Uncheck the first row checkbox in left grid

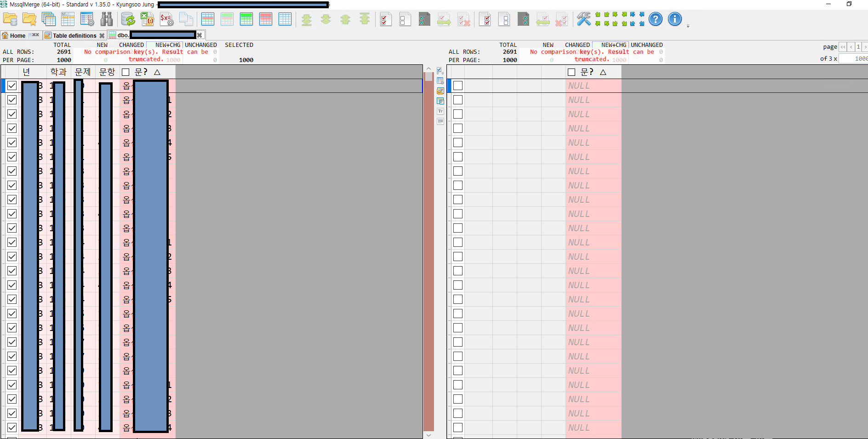coord(12,86)
